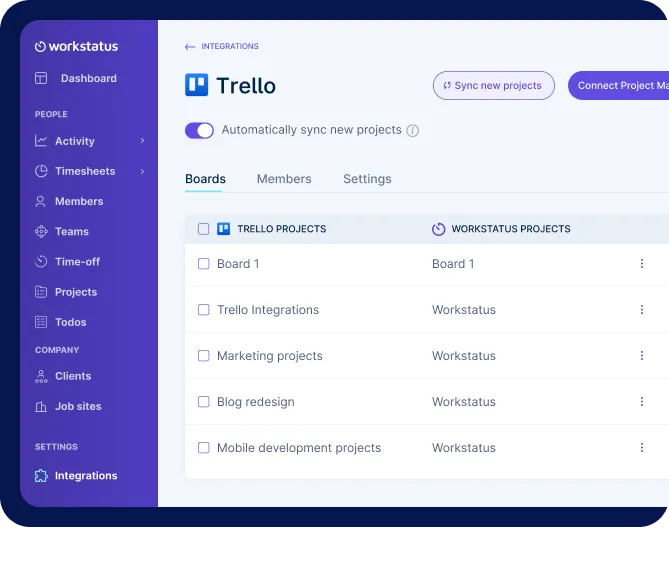This screenshot has height=569, width=669.
Task: Click the Clients org-chart icon
Action: point(41,376)
